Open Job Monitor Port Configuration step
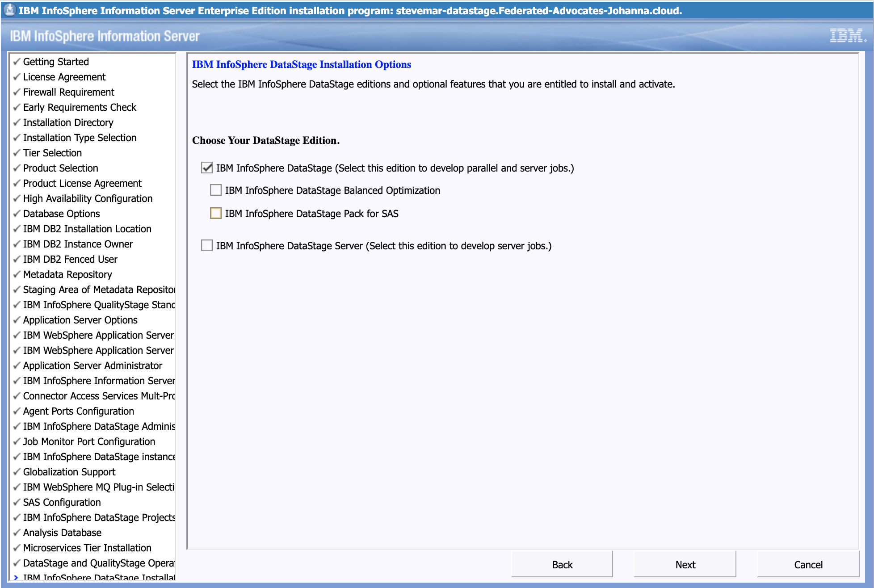 point(89,441)
